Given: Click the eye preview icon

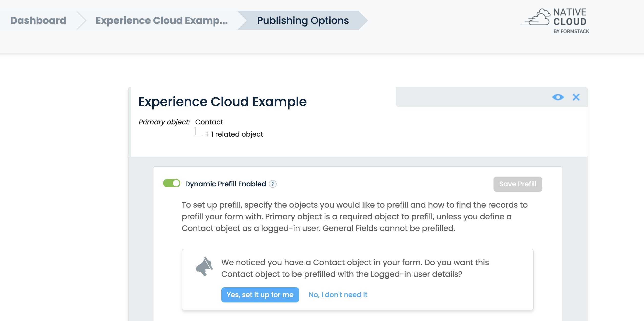Looking at the screenshot, I should point(558,97).
